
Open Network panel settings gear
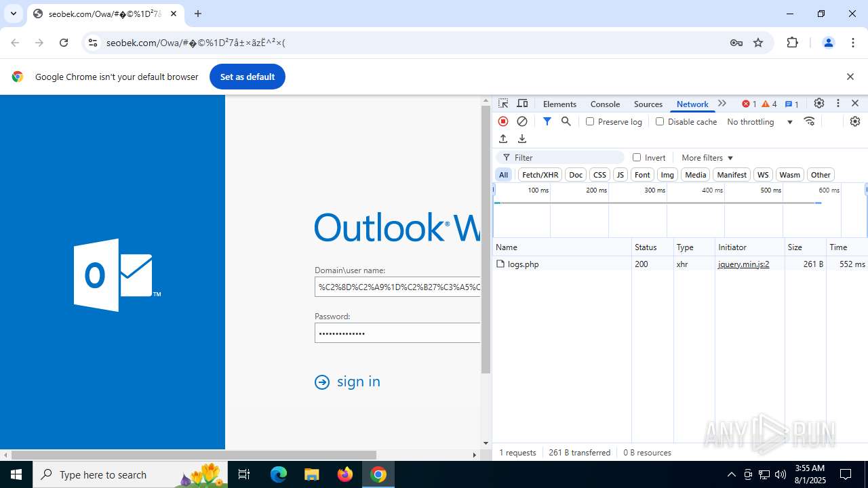pos(855,121)
